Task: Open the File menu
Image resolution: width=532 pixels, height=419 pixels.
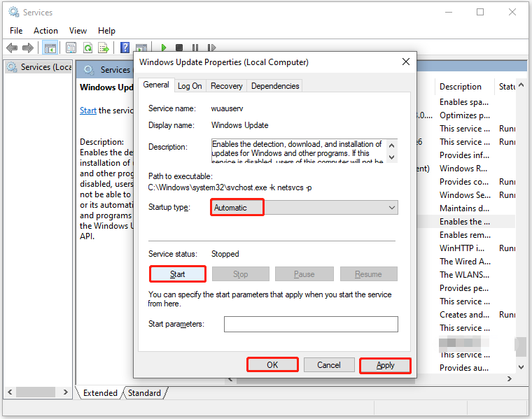Action: click(x=16, y=31)
